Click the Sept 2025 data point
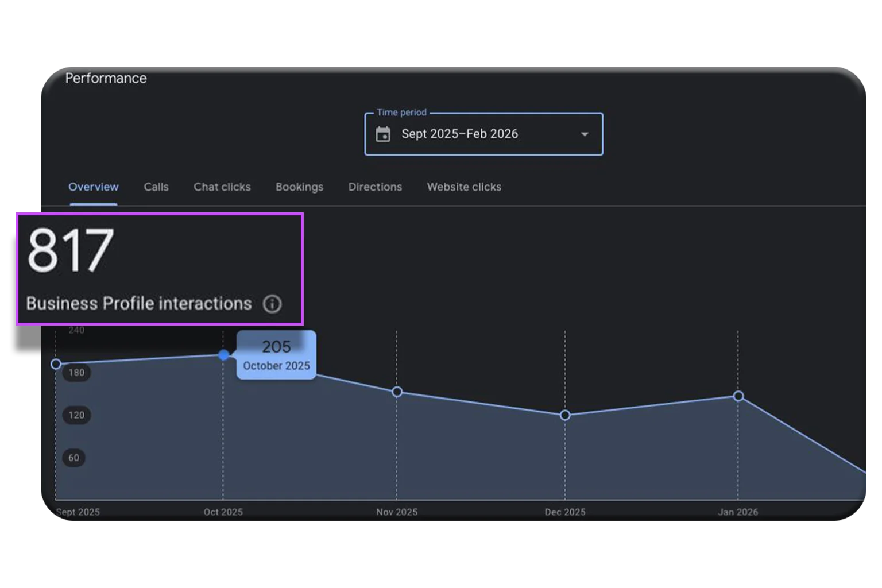882x588 pixels. (x=56, y=364)
